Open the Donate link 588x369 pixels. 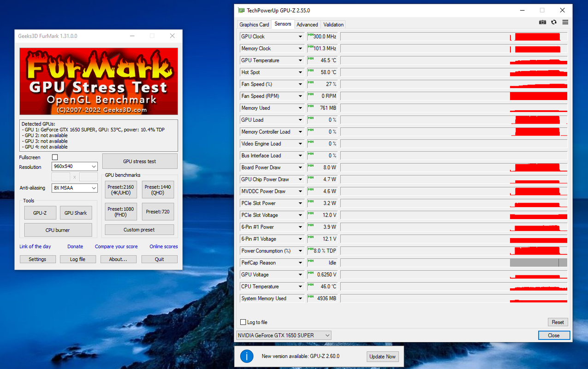tap(75, 246)
